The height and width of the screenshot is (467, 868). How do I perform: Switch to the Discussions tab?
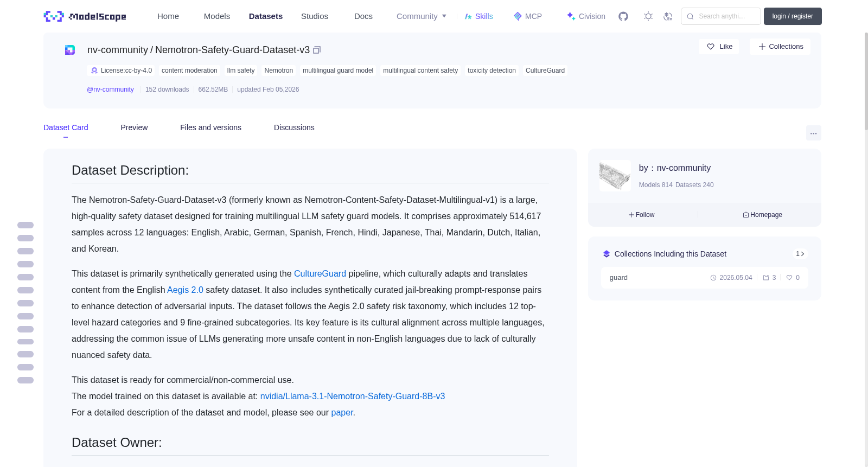(x=294, y=127)
